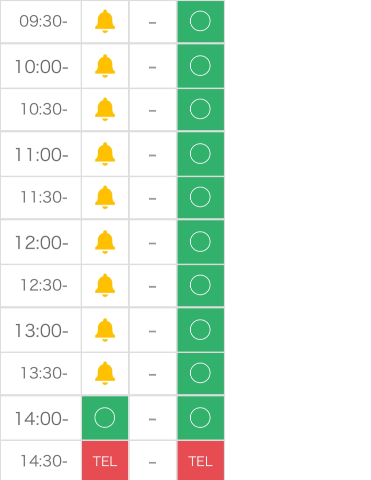The height and width of the screenshot is (480, 371).
Task: Pick the green circle in 12:30 row
Action: 201,285
